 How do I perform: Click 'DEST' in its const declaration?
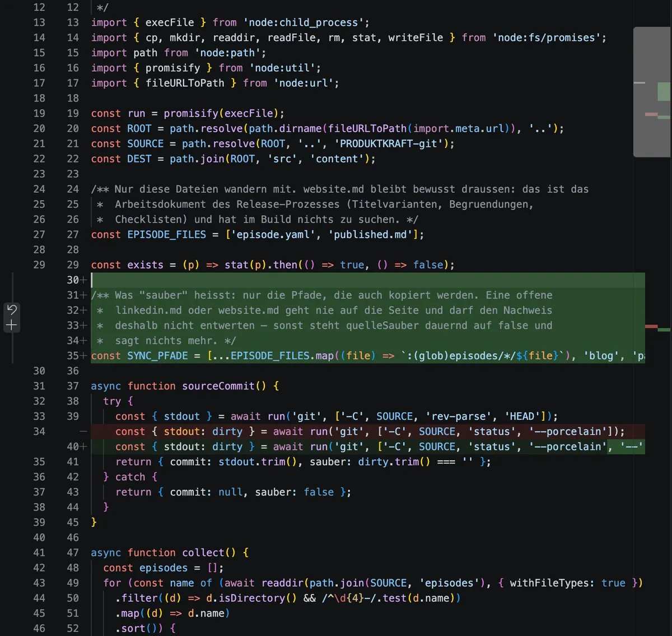139,159
